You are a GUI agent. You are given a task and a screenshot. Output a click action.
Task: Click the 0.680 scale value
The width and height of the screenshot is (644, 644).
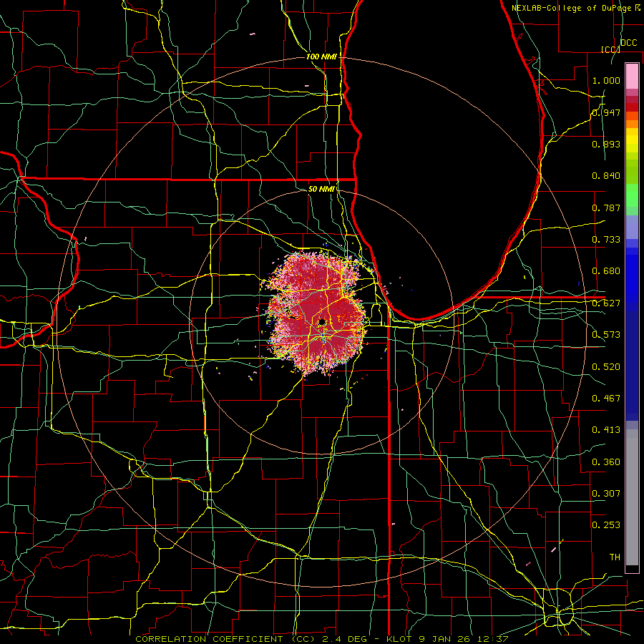point(606,271)
